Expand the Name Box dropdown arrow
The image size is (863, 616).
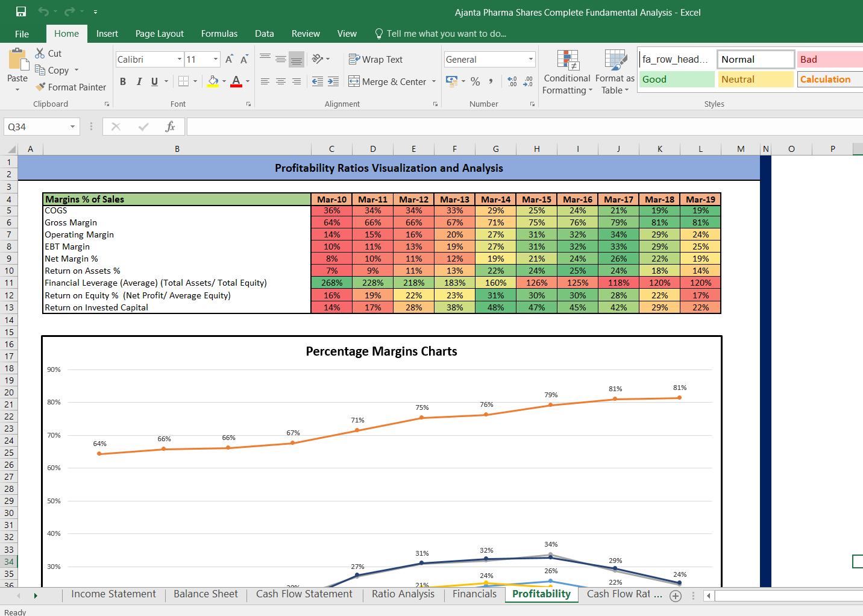73,127
